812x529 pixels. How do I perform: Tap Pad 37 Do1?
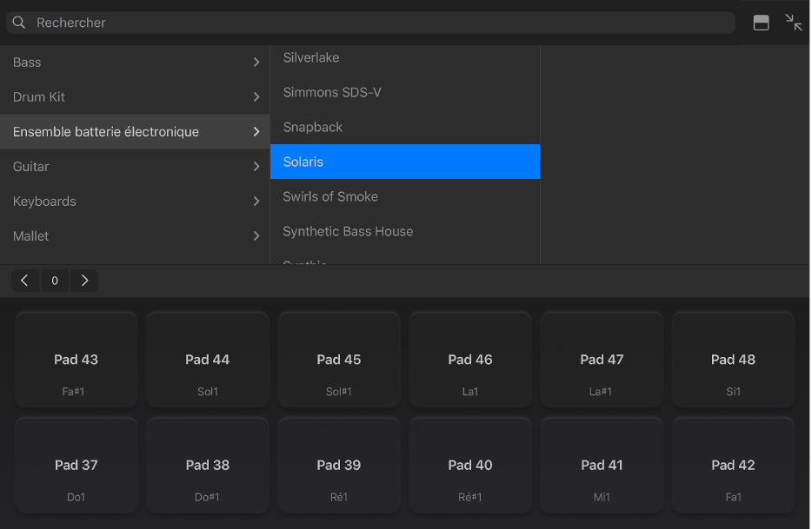pyautogui.click(x=77, y=466)
